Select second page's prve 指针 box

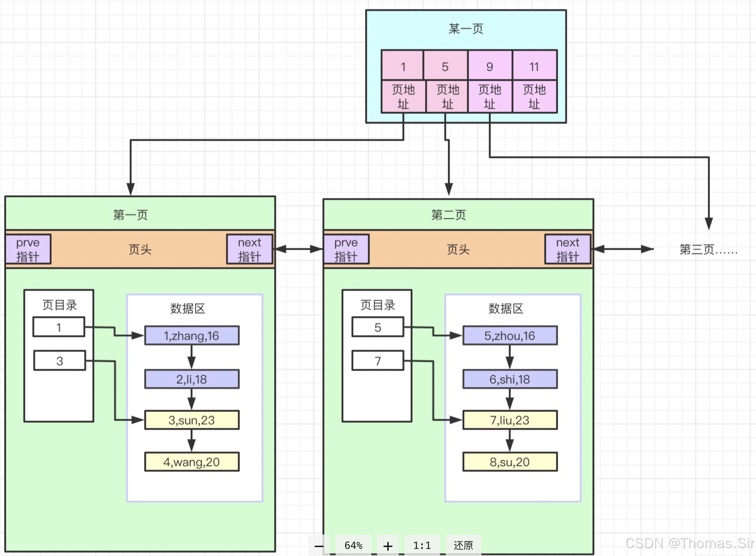tap(346, 249)
